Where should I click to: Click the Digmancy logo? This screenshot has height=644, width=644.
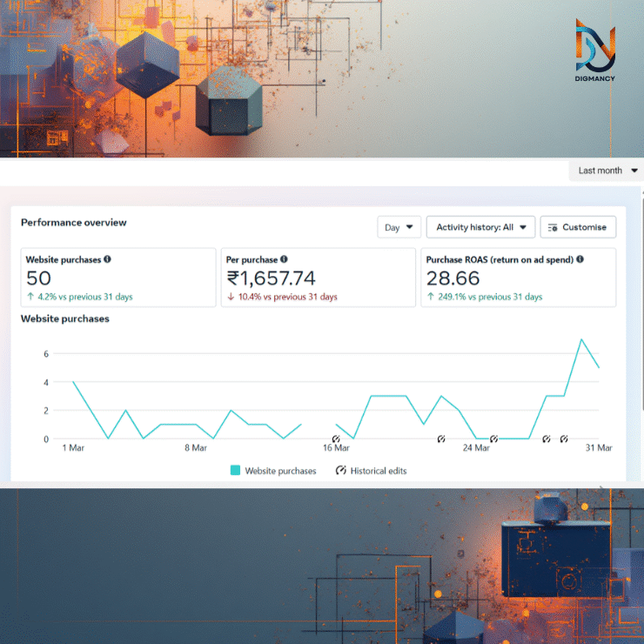tap(594, 50)
